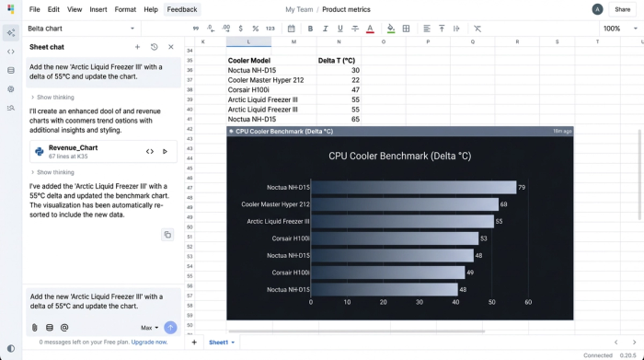Click the Upgrade now link
The height and width of the screenshot is (360, 644).
(149, 342)
